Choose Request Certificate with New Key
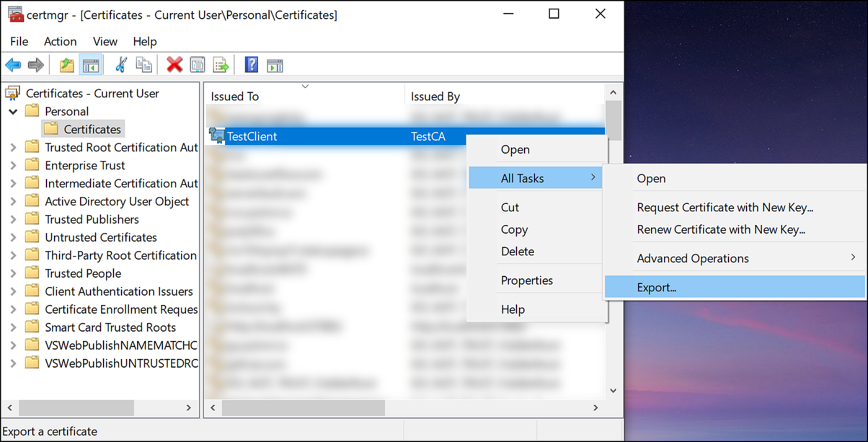 [x=725, y=207]
